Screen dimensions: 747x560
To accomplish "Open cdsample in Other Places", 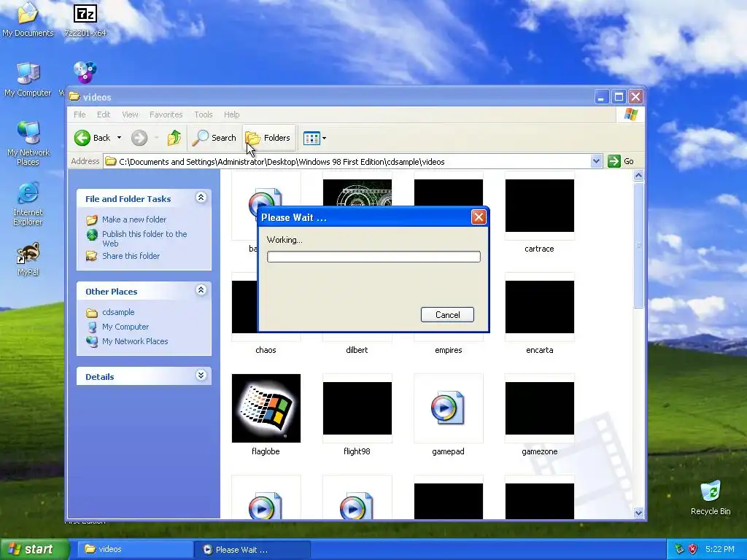I will (118, 312).
